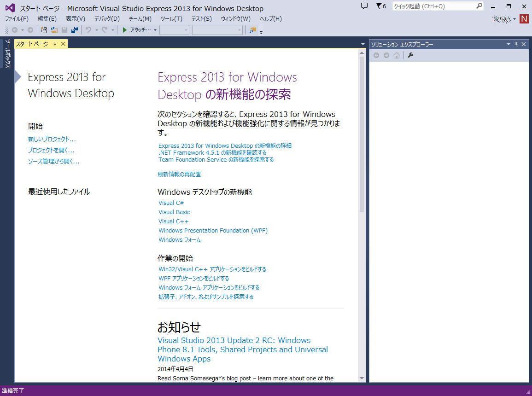
Task: Toggle auto-hide pin on Solution Explorer
Action: click(x=516, y=44)
